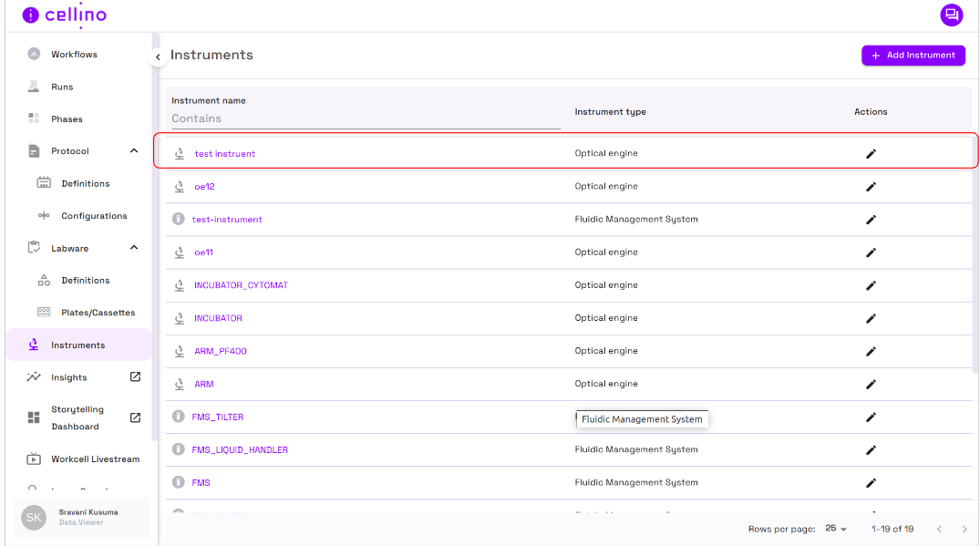
Task: Open the INCUBATOR instrument link
Action: 218,318
